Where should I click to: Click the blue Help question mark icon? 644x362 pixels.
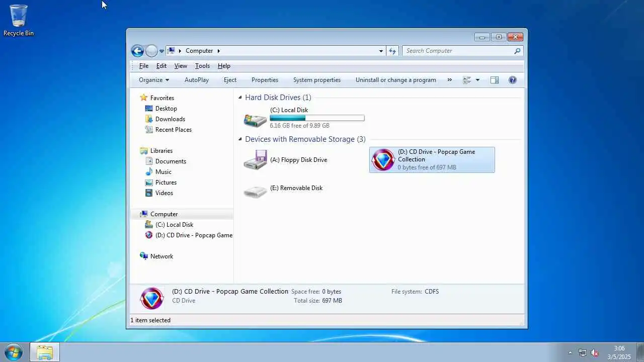tap(513, 80)
